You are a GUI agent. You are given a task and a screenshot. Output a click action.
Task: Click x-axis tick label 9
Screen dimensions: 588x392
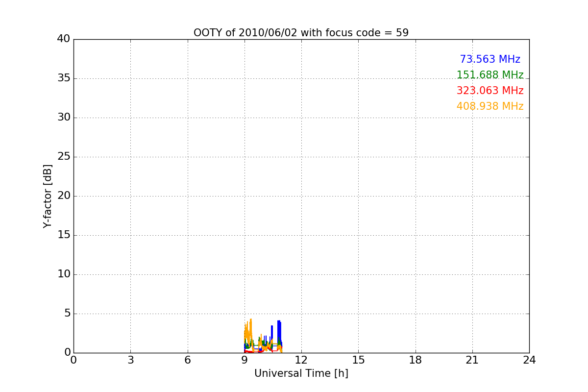[x=245, y=360]
